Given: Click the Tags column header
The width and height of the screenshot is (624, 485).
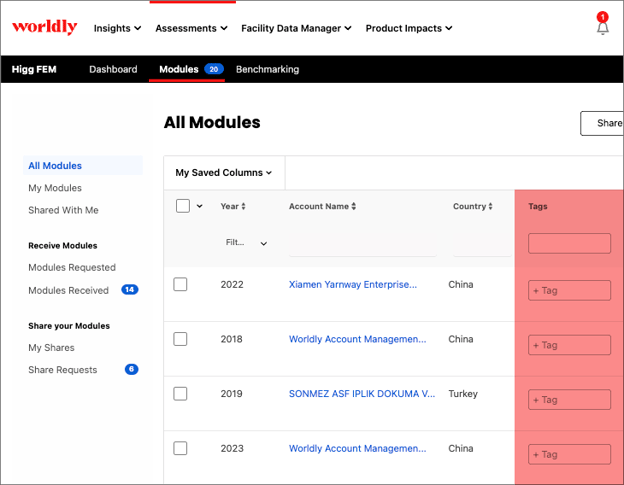Looking at the screenshot, I should [538, 206].
